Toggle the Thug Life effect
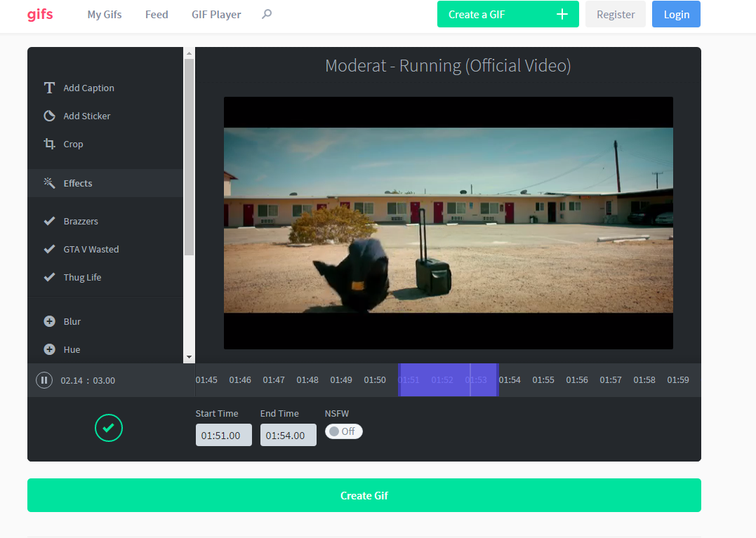 49,277
